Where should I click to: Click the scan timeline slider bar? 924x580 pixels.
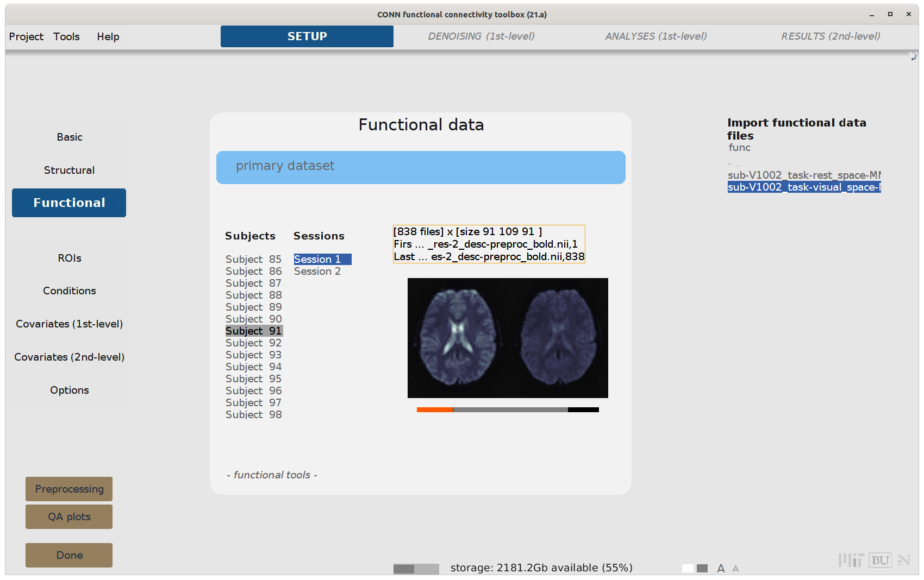pyautogui.click(x=508, y=410)
